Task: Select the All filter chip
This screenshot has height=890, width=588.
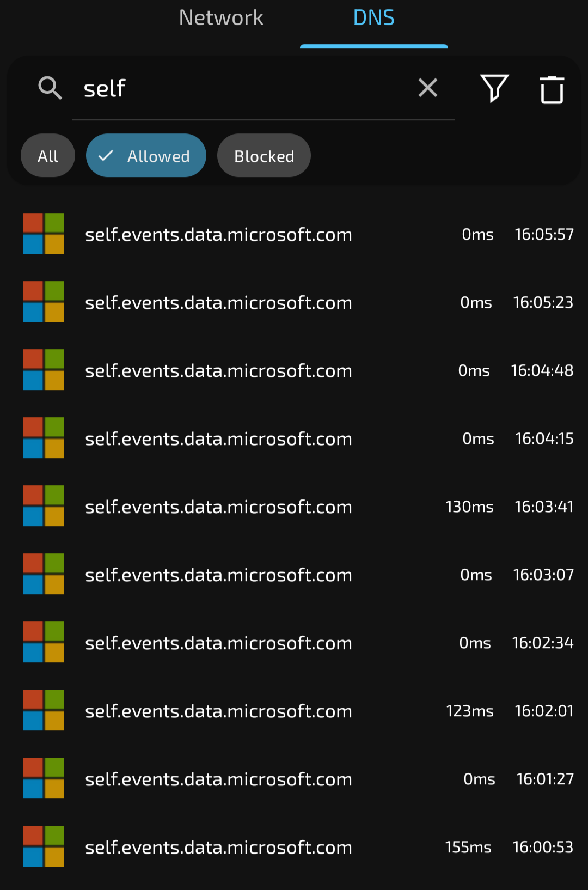Action: pos(47,155)
